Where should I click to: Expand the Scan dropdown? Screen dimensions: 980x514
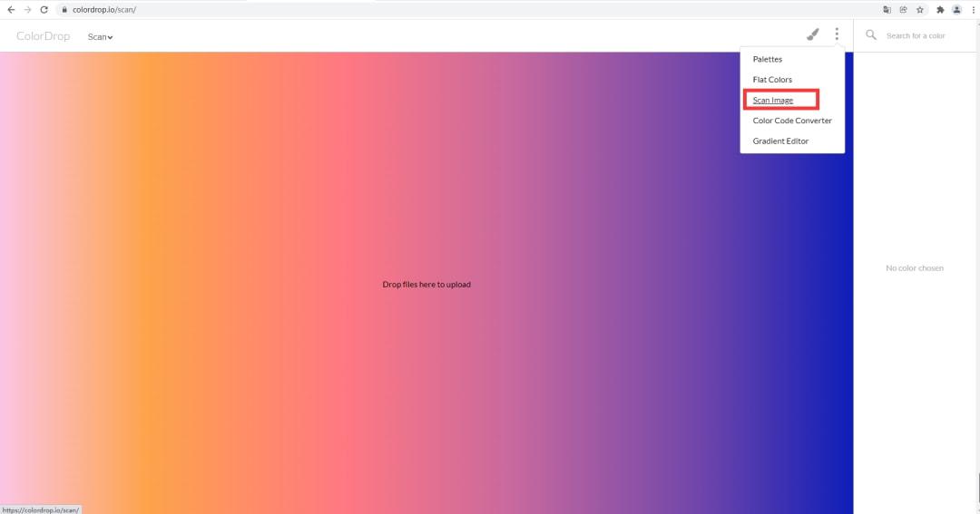coord(100,37)
